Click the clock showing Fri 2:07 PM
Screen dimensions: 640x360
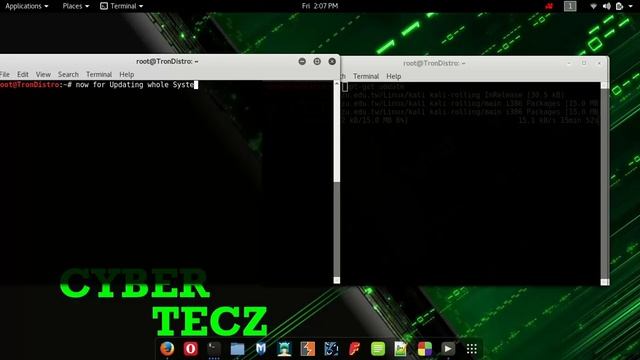pos(320,6)
